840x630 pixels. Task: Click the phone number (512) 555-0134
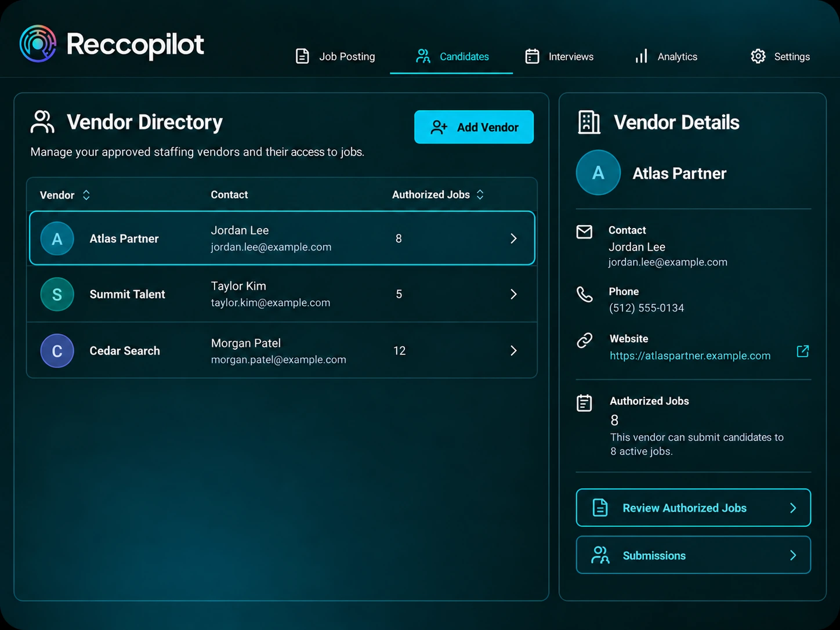(646, 308)
